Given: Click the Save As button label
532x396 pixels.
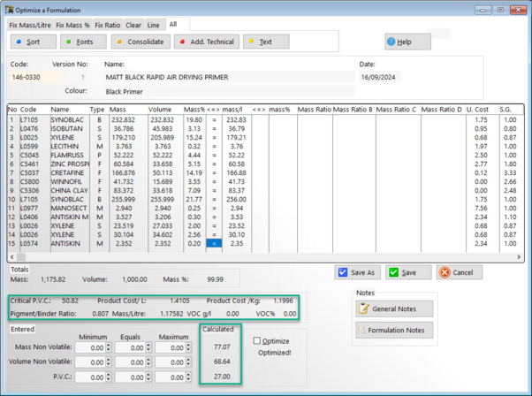Looking at the screenshot, I should point(362,272).
